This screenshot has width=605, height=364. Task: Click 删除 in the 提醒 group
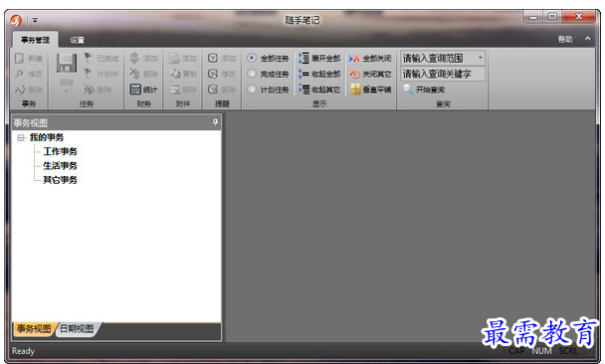tap(222, 90)
